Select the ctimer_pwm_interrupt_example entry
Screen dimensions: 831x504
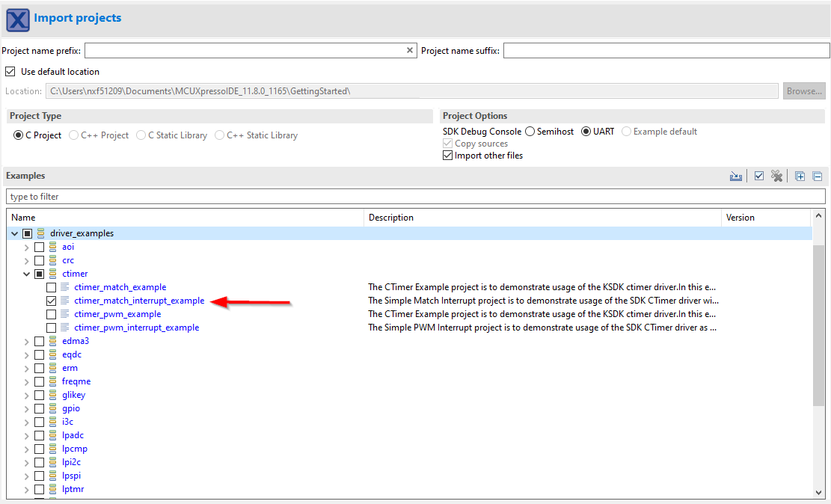tap(136, 328)
